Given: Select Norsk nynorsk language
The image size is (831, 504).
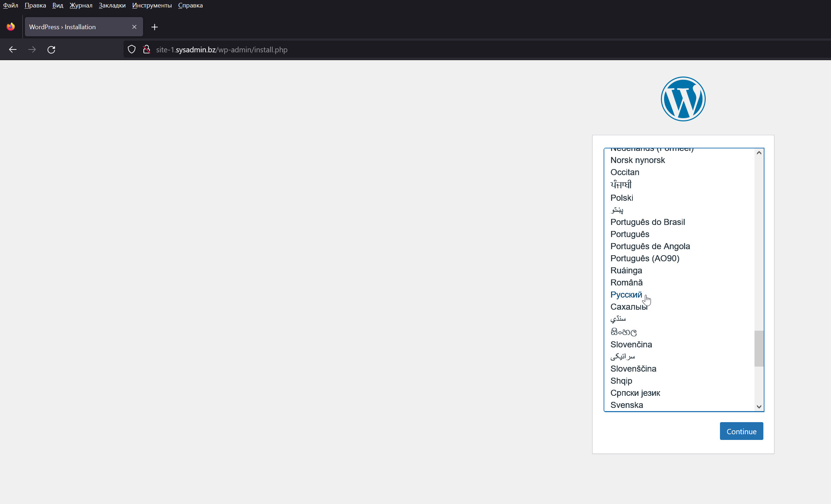Looking at the screenshot, I should coord(679,160).
